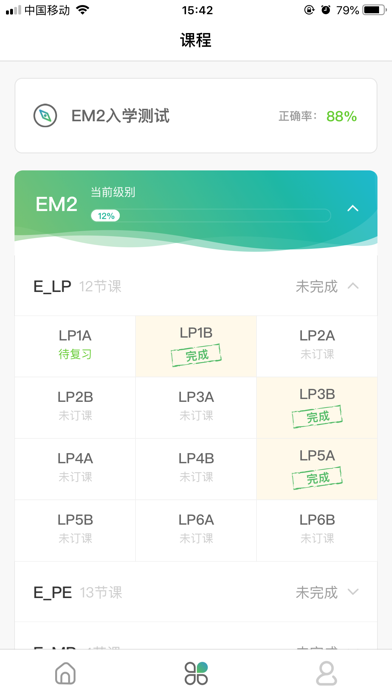Open lesson LP1A marked 待复习
The width and height of the screenshot is (392, 696).
[75, 346]
